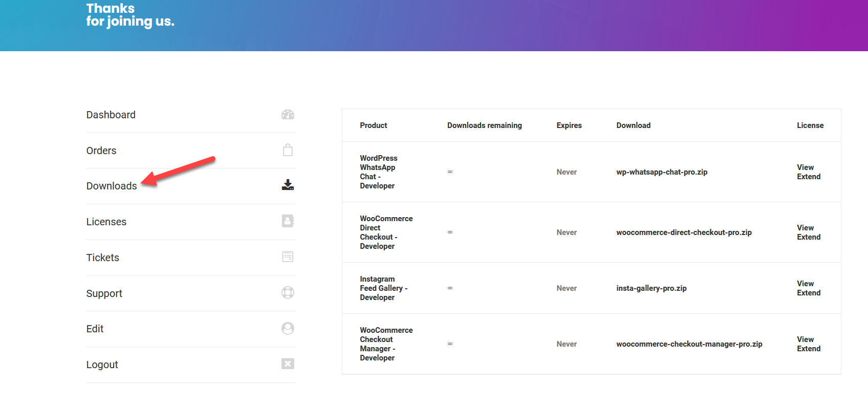
Task: View license for WooCommerce Direct Checkout
Action: point(805,228)
